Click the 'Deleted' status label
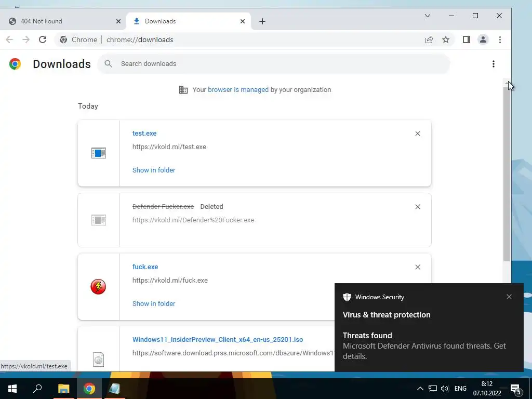This screenshot has width=532, height=399. pyautogui.click(x=212, y=207)
